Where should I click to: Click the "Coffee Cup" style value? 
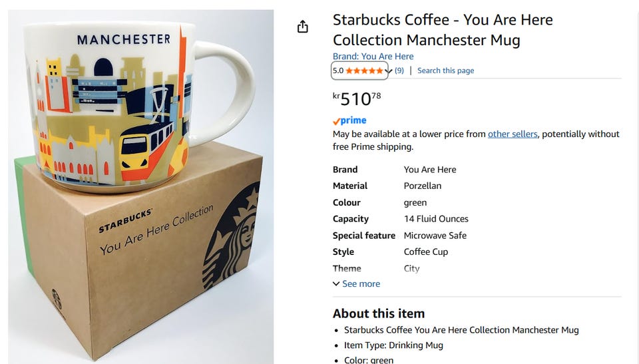click(425, 252)
